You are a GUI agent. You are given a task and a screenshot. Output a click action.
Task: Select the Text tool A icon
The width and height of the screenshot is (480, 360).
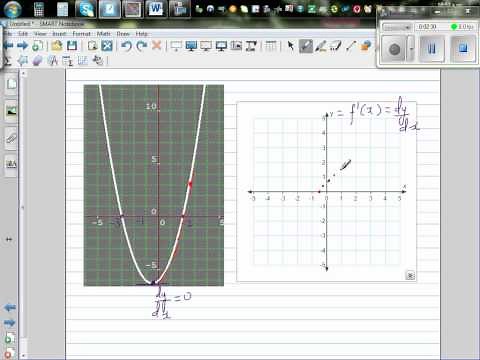52,60
